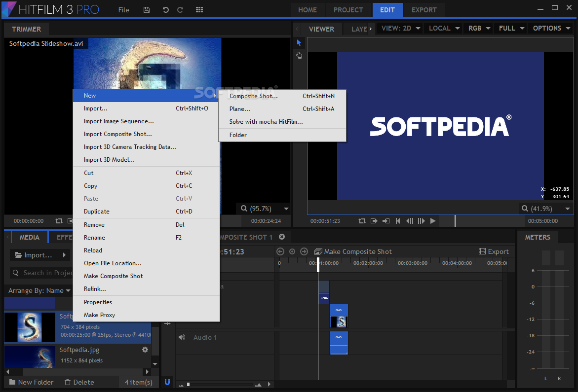Screen dimensions: 578x392
Task: Click Set Out Point icon in Viewer
Action: [x=374, y=221]
